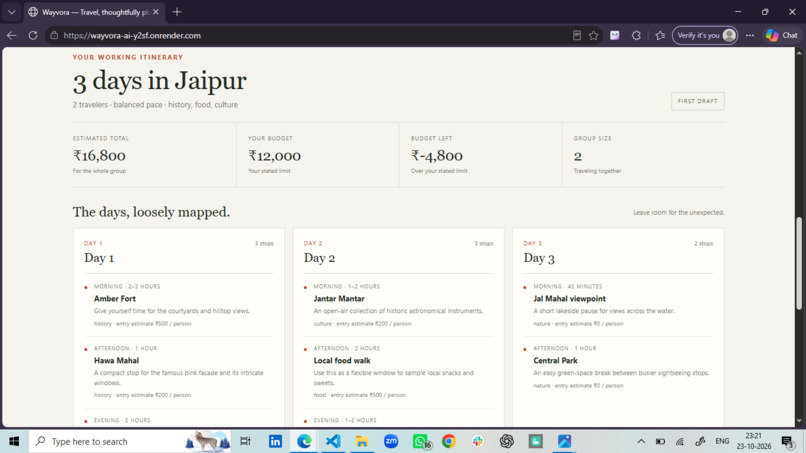
Task: View site info lock icon
Action: 54,35
